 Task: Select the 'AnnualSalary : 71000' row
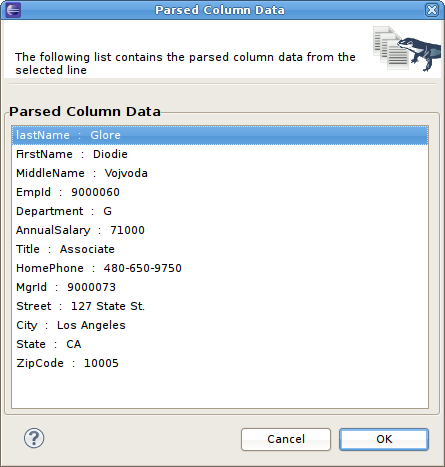[220, 230]
